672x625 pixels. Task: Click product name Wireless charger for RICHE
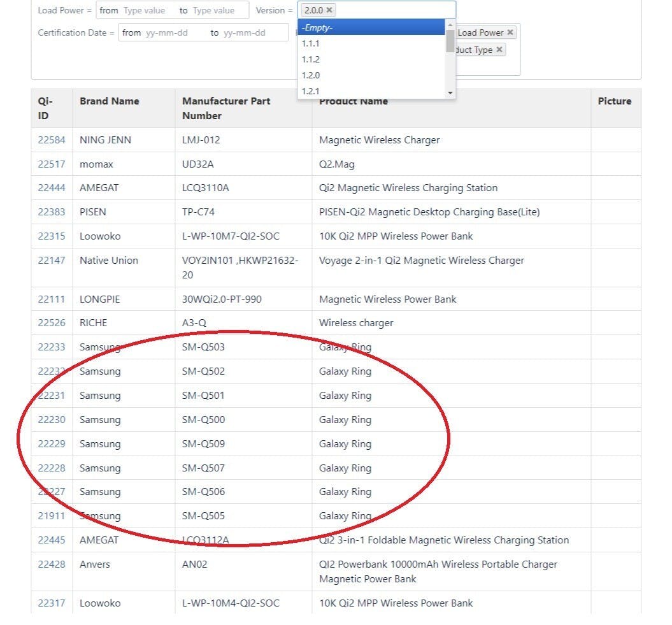[x=356, y=323]
